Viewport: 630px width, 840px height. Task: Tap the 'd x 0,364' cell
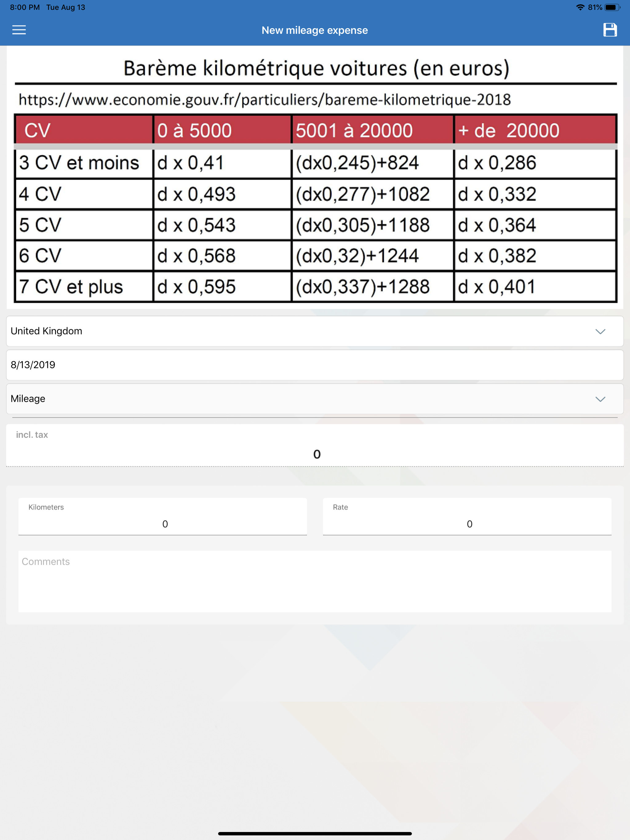(535, 225)
